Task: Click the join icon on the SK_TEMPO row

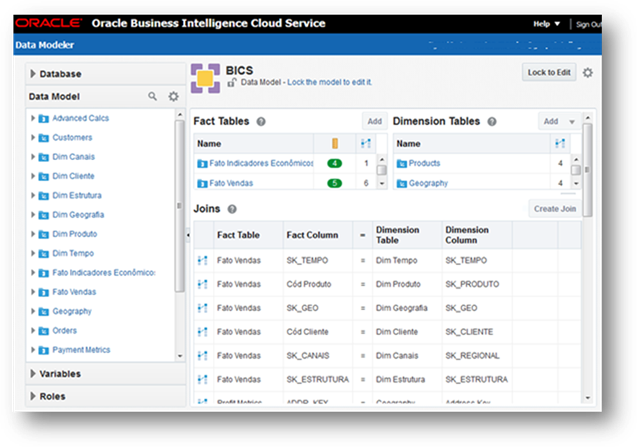Action: click(202, 260)
